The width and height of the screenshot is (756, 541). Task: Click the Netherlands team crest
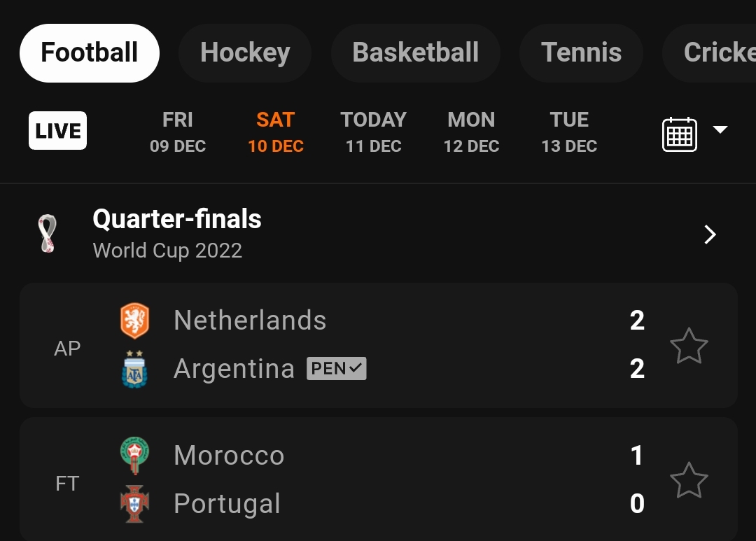coord(134,321)
